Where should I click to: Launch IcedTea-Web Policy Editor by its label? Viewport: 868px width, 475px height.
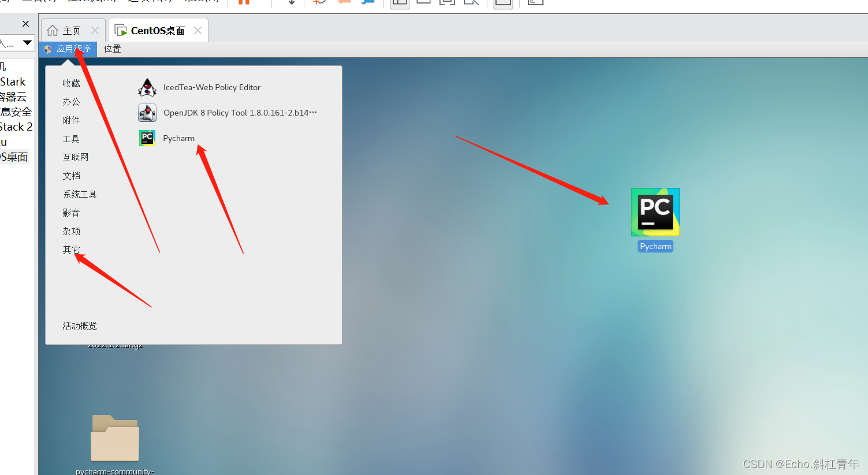(x=212, y=87)
